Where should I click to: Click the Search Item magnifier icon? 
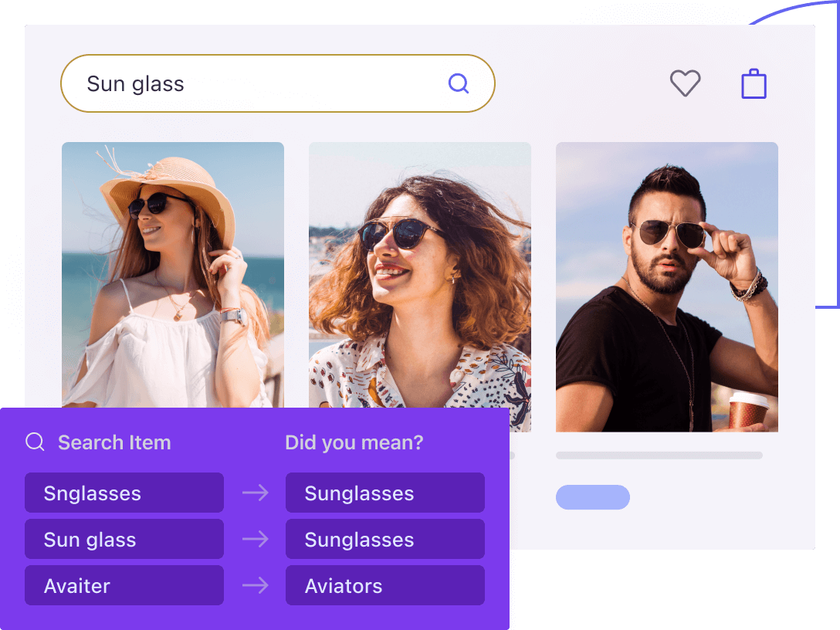(x=36, y=442)
